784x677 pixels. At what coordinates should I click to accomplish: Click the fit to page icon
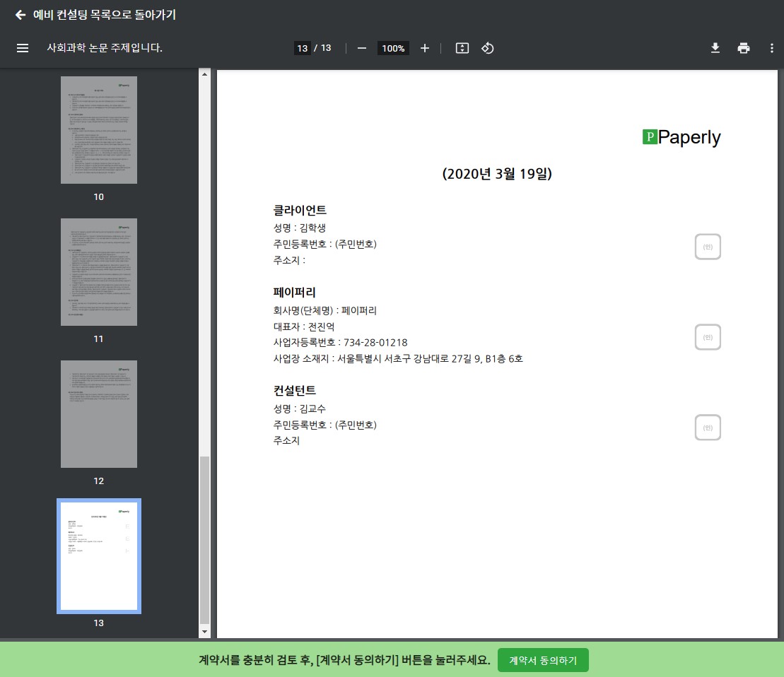click(x=462, y=48)
